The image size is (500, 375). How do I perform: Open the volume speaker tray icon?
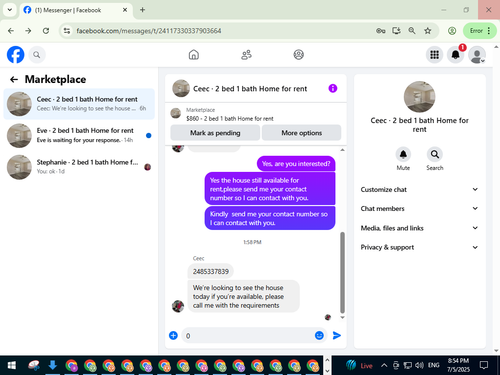pos(419,365)
